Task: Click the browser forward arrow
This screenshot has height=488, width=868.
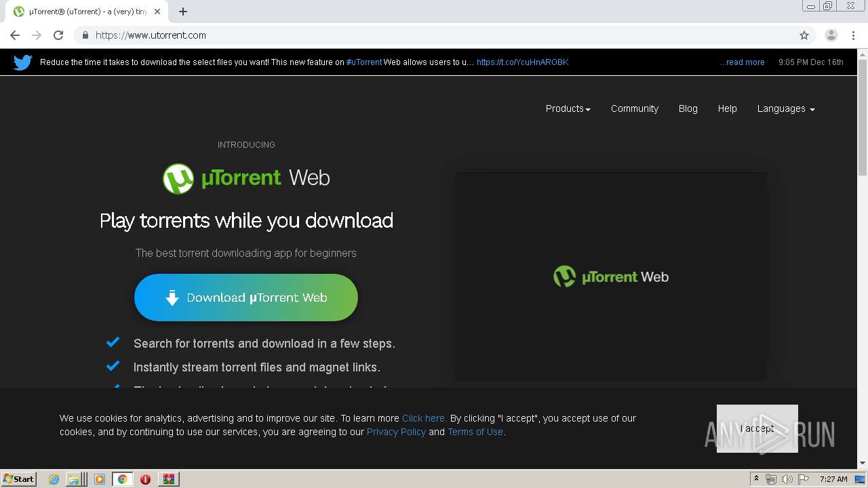Action: pos(37,35)
